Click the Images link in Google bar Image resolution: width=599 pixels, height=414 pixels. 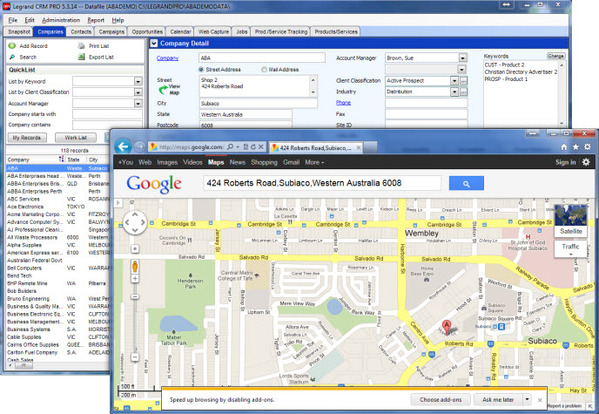coord(167,162)
